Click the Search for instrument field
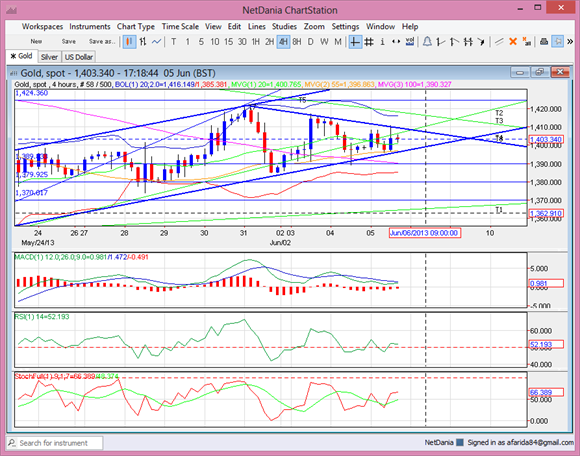Viewport: 580px width, 456px height. (x=54, y=443)
